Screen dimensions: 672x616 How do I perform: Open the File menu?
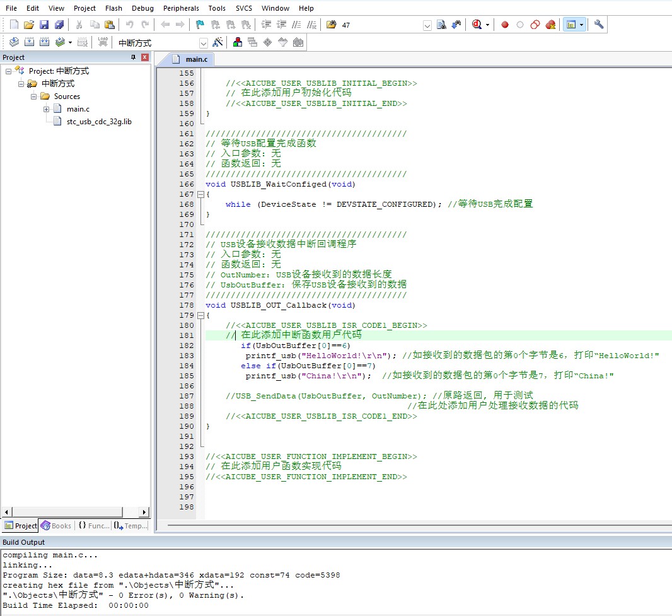click(x=11, y=8)
